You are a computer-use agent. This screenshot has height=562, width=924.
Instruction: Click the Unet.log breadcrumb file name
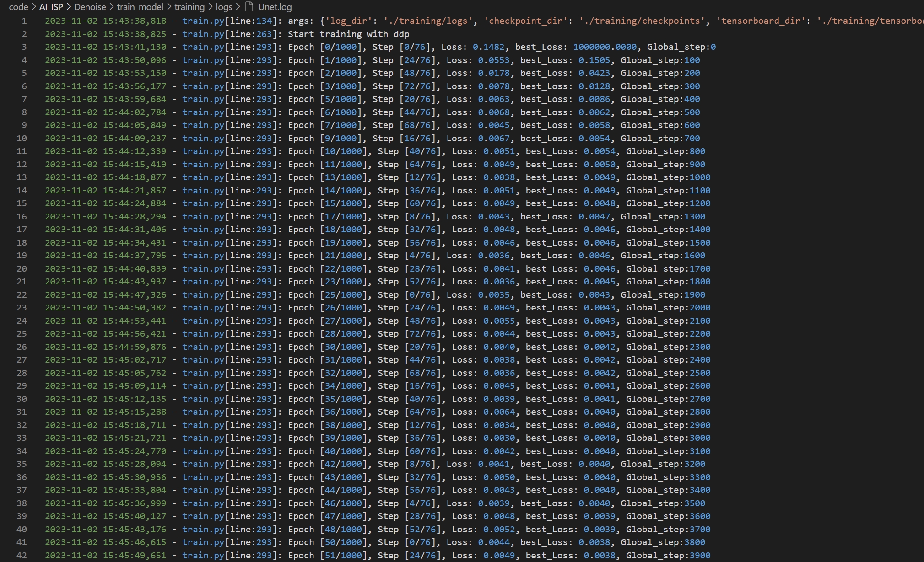pos(275,7)
